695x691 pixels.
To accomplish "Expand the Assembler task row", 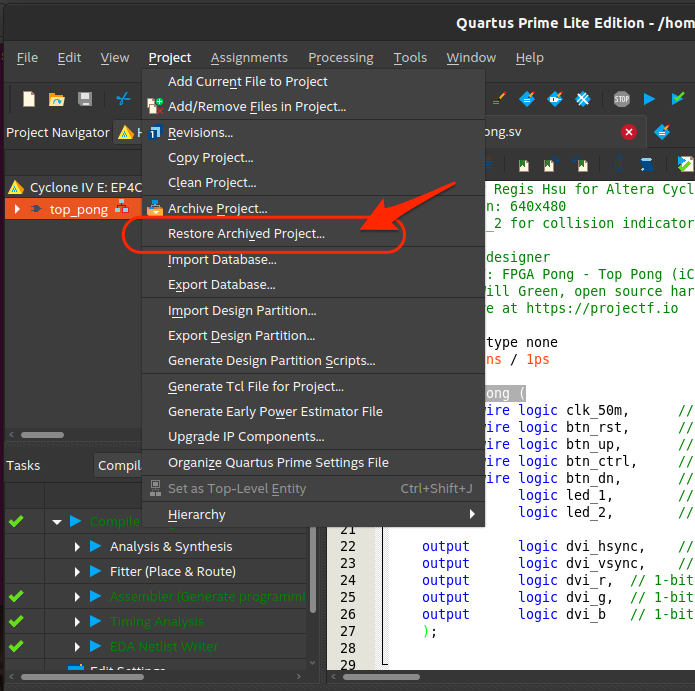I will point(77,597).
